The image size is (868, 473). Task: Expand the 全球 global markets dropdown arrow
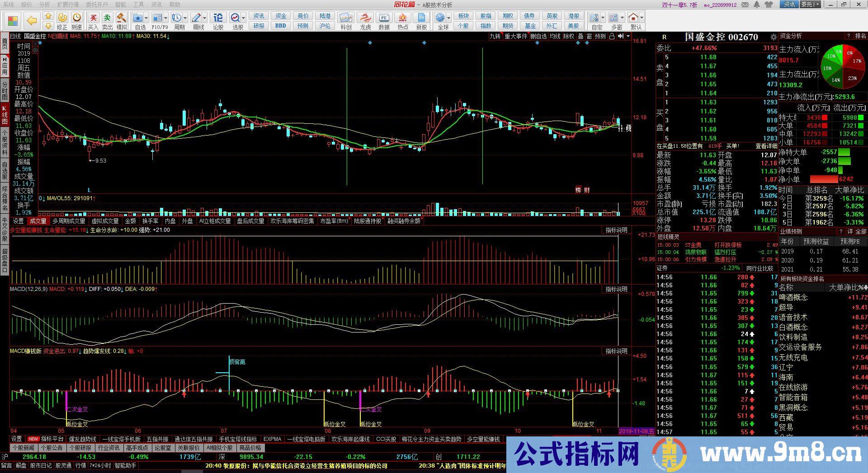(448, 19)
